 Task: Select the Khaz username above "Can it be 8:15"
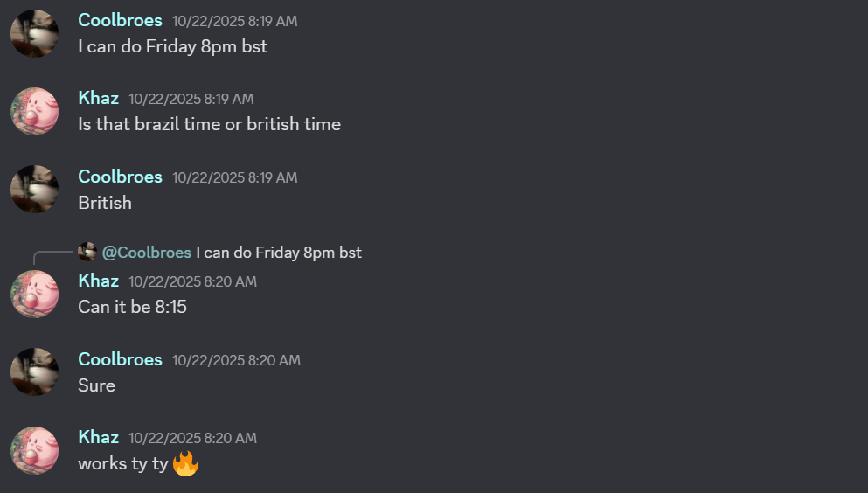[98, 281]
